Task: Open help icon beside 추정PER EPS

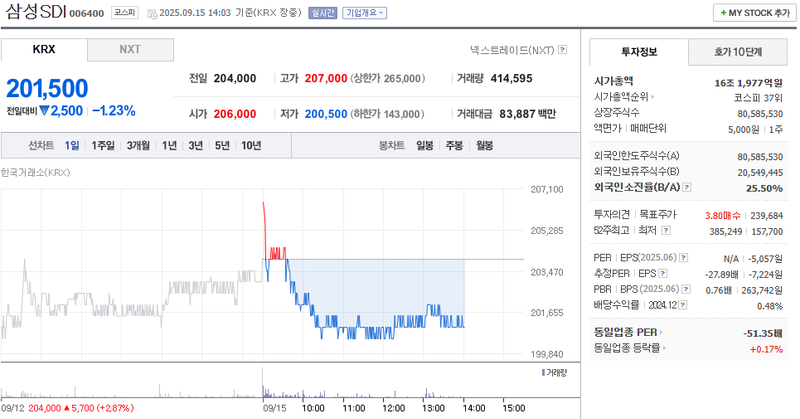Action: coord(663,274)
